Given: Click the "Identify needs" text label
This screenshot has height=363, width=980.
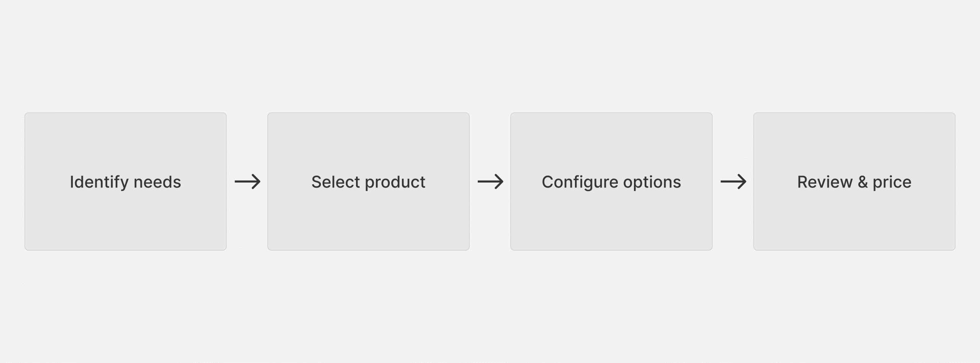Looking at the screenshot, I should [126, 182].
